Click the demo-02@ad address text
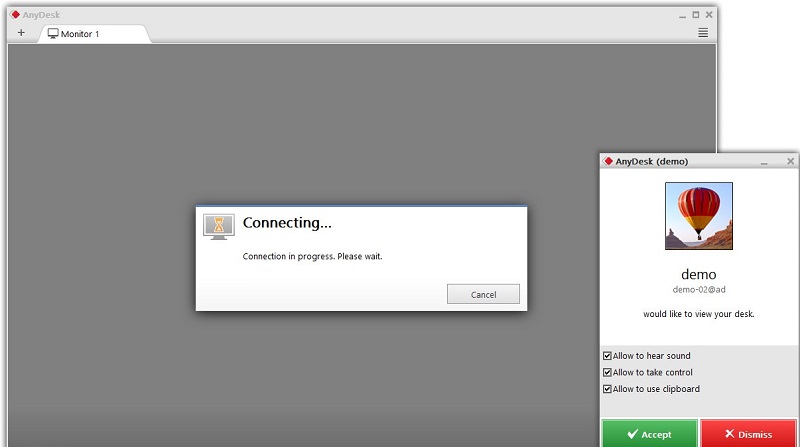 [698, 289]
